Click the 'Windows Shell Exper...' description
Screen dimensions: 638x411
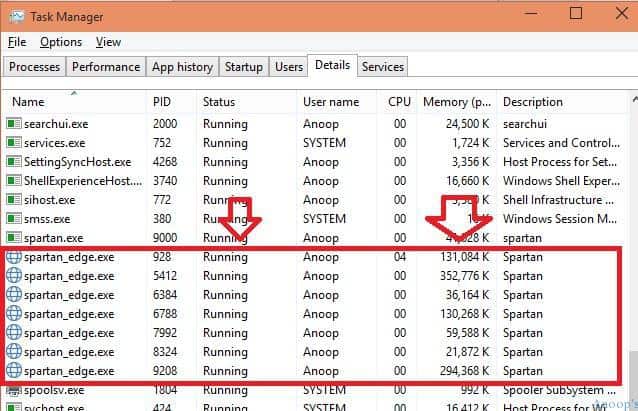click(562, 181)
